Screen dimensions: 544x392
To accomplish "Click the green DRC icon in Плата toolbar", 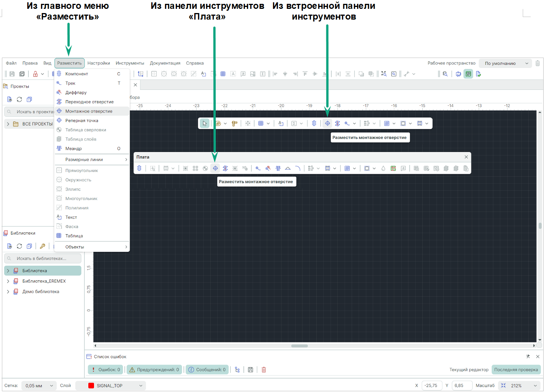I will [393, 169].
